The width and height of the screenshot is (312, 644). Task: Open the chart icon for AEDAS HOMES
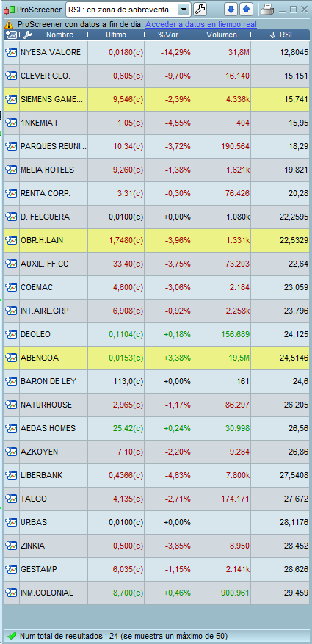(x=11, y=428)
